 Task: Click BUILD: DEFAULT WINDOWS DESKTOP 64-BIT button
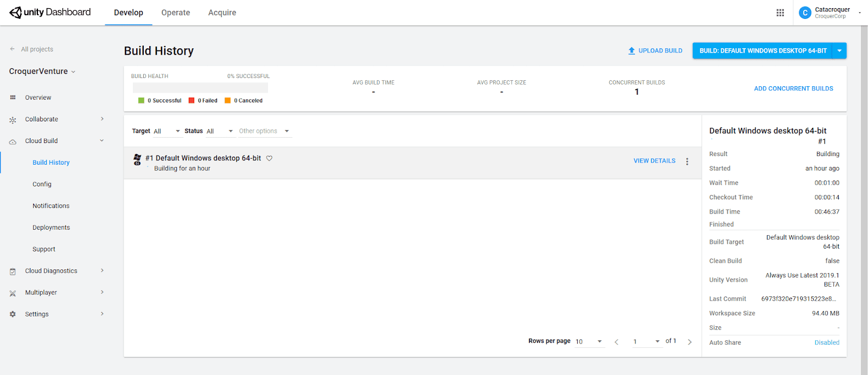tap(763, 50)
